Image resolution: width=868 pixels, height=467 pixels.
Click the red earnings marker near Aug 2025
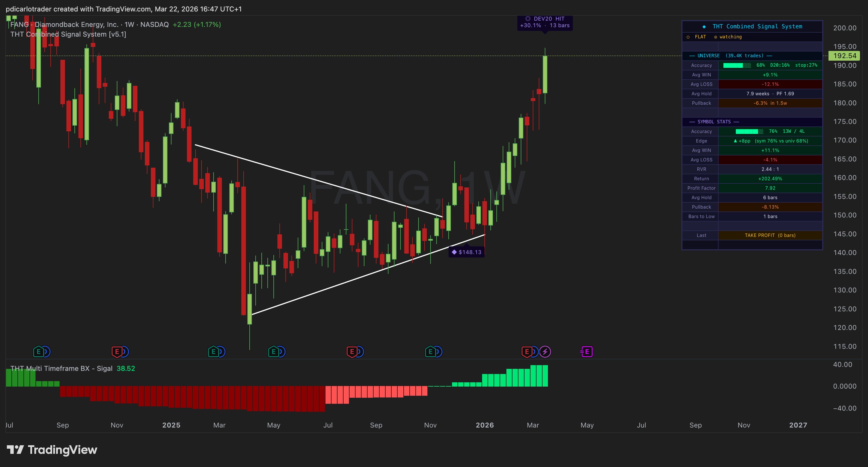tap(352, 352)
